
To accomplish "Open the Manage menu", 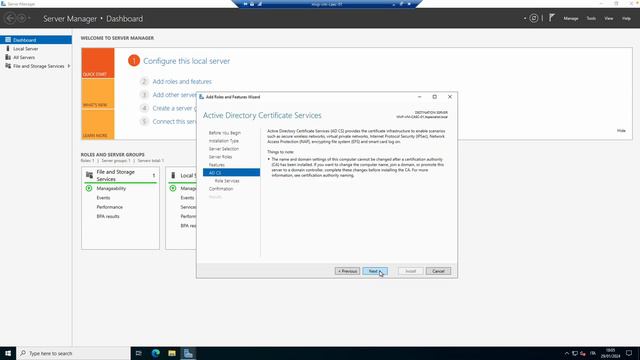I will 571,18.
